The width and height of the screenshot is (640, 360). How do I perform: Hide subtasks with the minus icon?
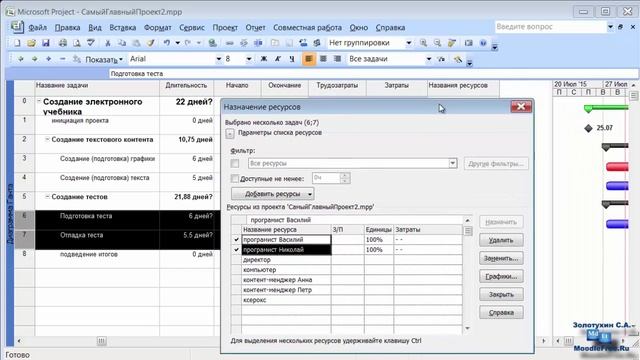(62, 59)
